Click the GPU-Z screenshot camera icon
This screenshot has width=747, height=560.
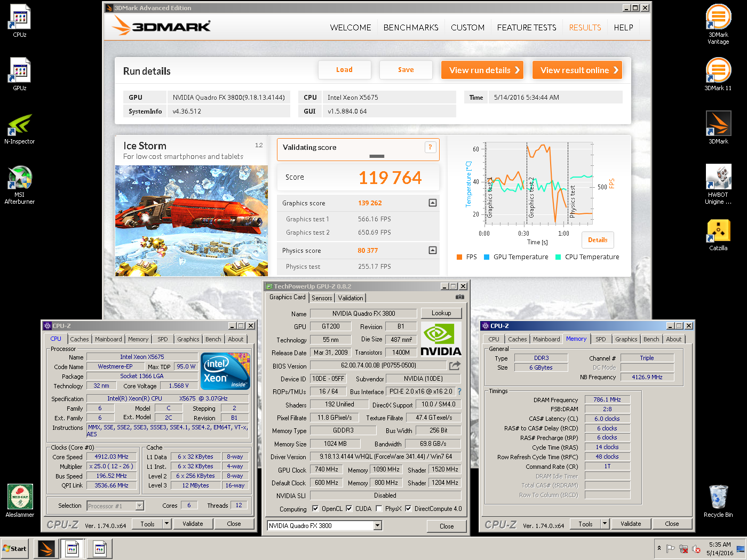(460, 297)
